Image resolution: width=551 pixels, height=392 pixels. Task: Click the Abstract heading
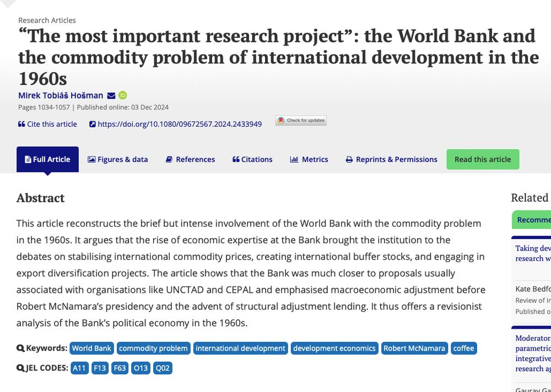pos(40,198)
